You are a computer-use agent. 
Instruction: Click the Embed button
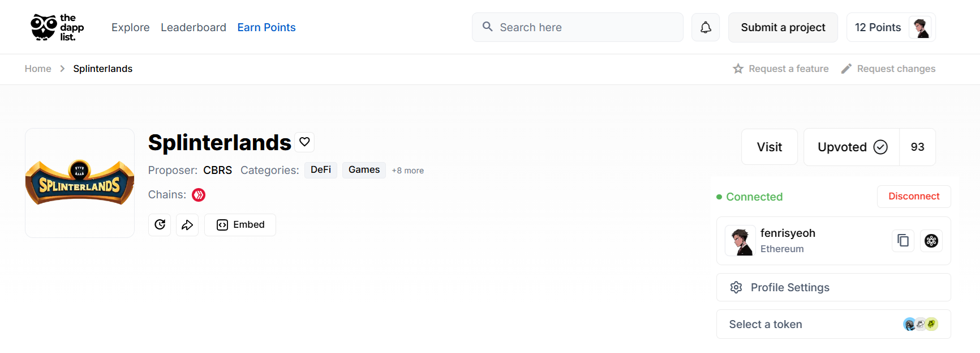[x=240, y=225]
